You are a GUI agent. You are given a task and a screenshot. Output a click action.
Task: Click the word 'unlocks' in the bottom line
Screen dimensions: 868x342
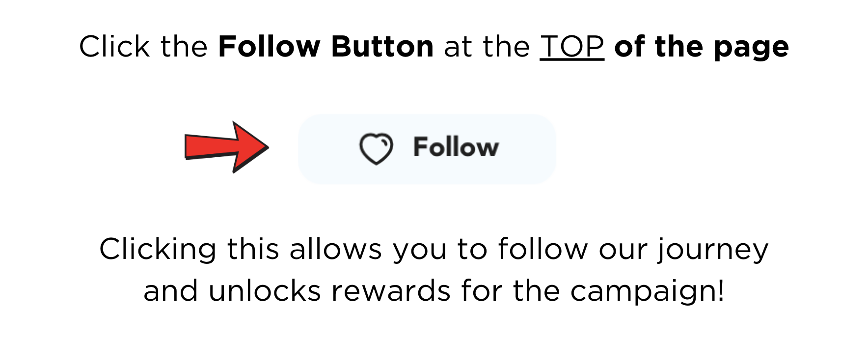coord(265,290)
